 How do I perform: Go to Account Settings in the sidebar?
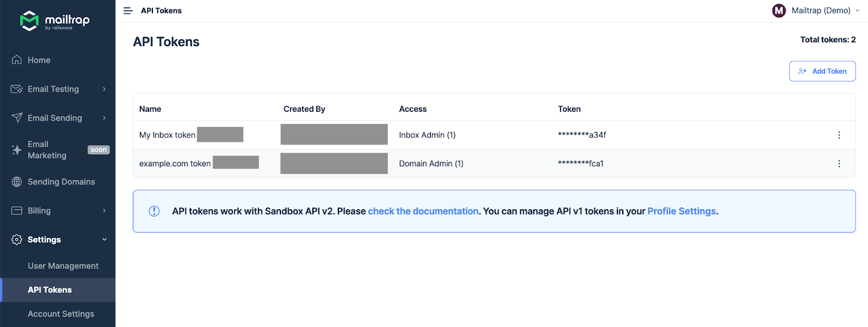[x=61, y=314]
